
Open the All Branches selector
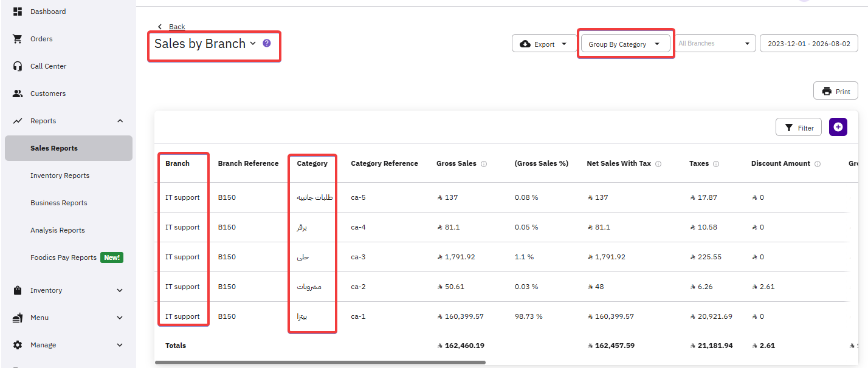714,44
